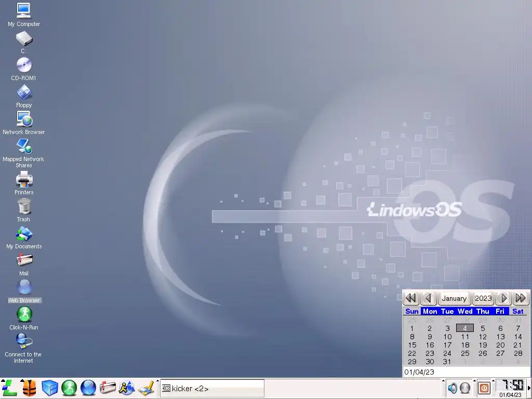Choose day 18 in the calendar
Image resolution: width=532 pixels, height=399 pixels.
465,345
